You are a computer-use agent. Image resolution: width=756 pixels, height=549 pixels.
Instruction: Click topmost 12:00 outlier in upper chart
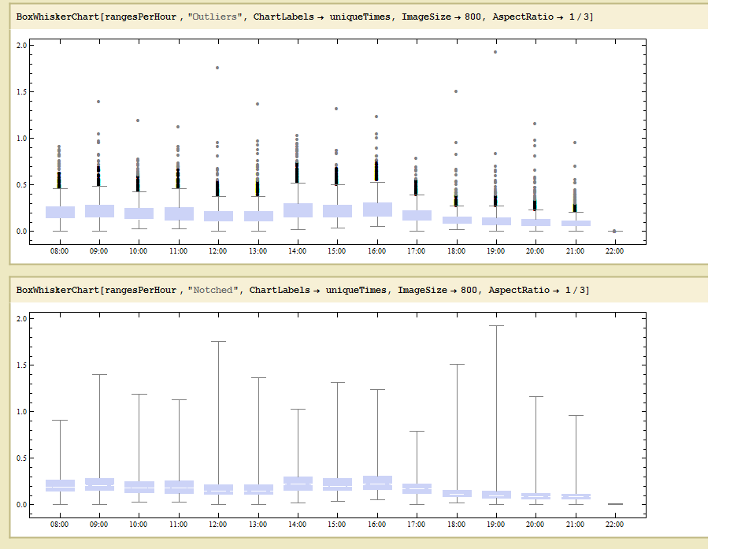coord(217,68)
